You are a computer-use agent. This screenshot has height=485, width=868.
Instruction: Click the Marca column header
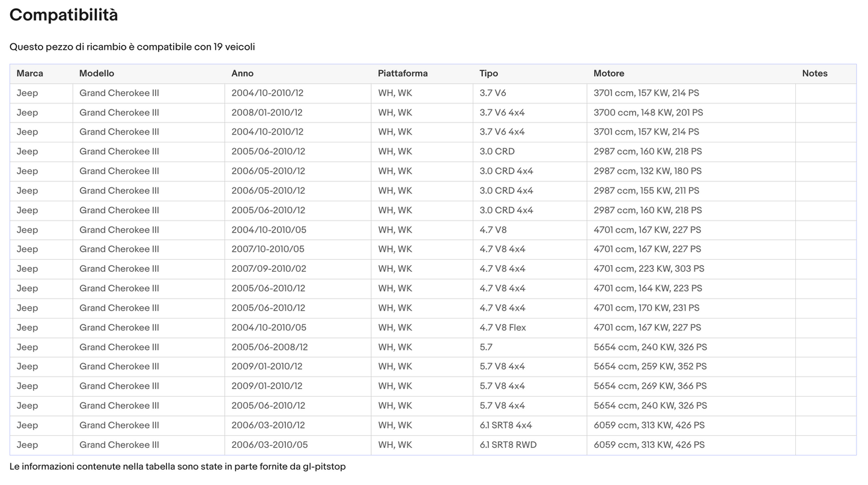[x=30, y=73]
